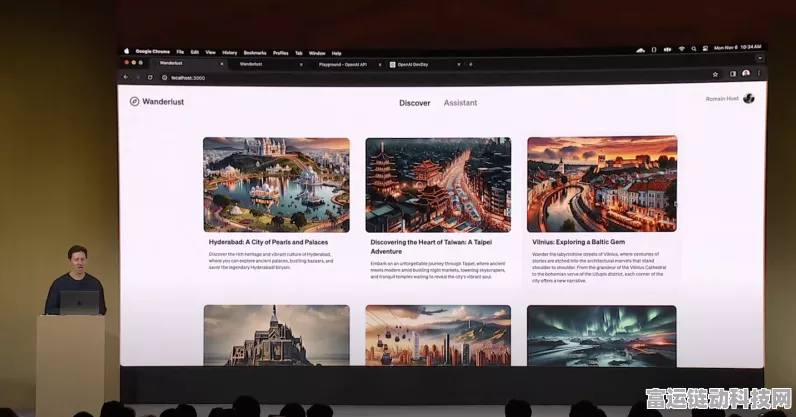Open the Chrome side panel icon
The width and height of the screenshot is (796, 417).
(x=733, y=74)
